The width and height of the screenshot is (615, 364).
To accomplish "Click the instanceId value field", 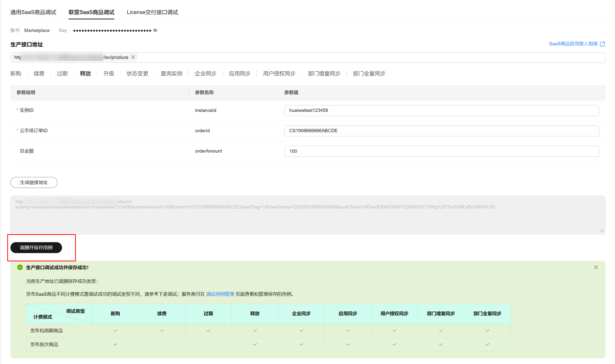I will coord(441,110).
